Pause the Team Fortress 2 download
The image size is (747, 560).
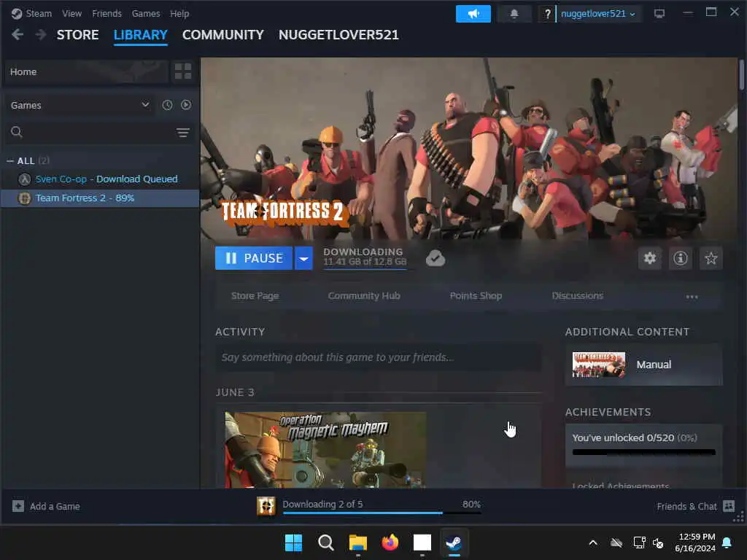(x=254, y=258)
